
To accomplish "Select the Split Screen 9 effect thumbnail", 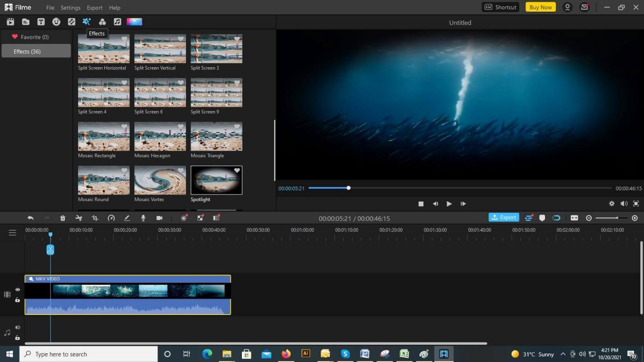I will pos(217,92).
